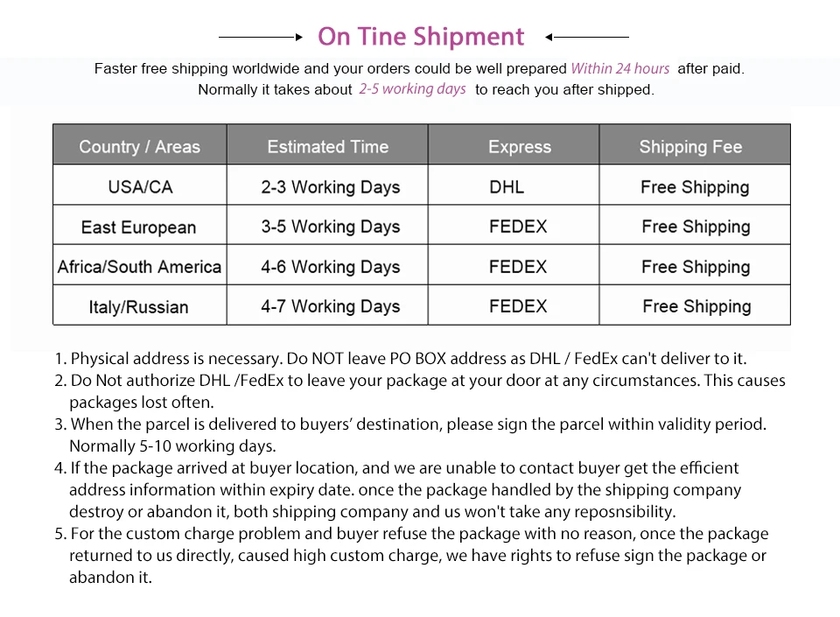840x617 pixels.
Task: Select the '2-5 working days' highlighted text
Action: click(412, 89)
